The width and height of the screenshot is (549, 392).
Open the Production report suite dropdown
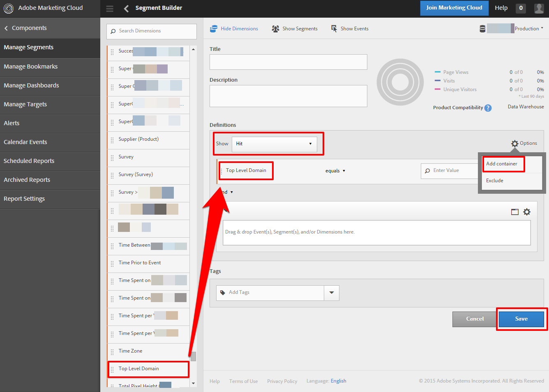pos(529,28)
